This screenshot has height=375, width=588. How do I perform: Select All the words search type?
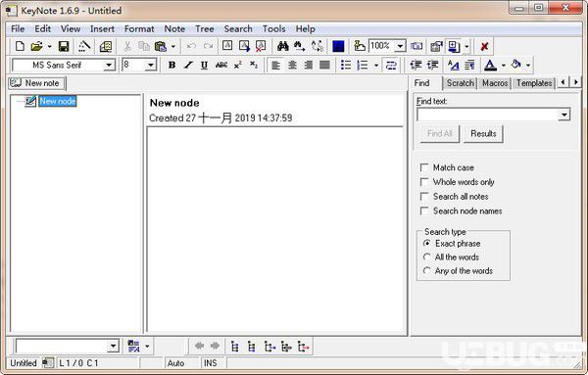tap(426, 257)
